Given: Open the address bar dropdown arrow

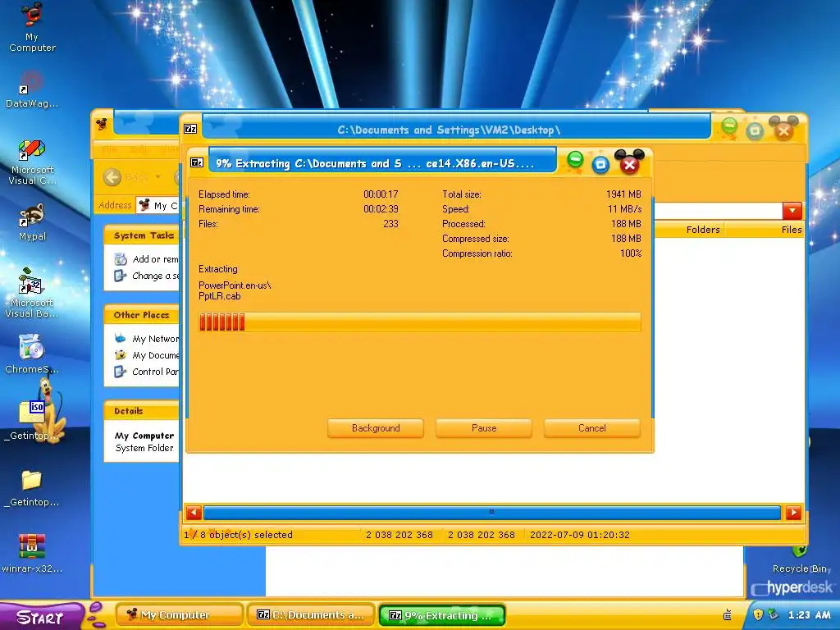Looking at the screenshot, I should click(x=792, y=211).
